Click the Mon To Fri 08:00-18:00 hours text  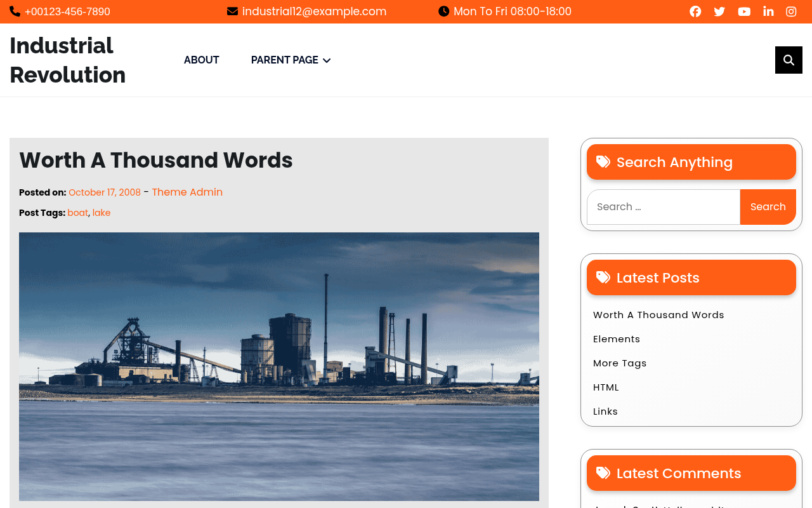(513, 11)
